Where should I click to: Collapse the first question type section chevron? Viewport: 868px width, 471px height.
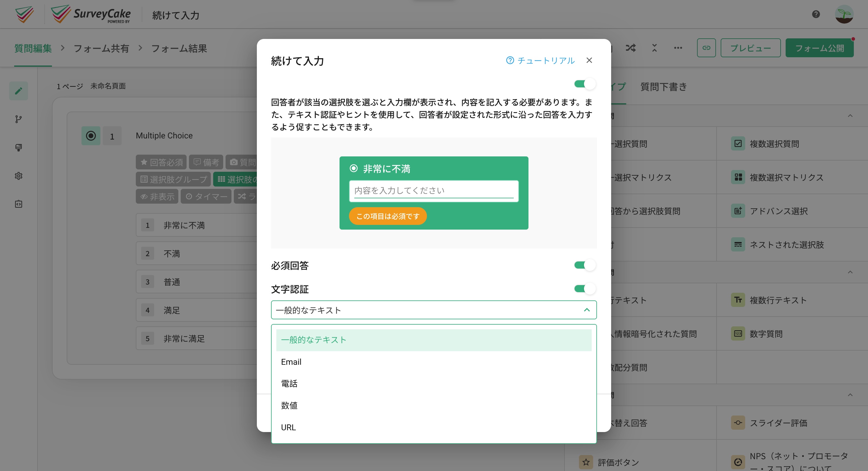(x=850, y=116)
